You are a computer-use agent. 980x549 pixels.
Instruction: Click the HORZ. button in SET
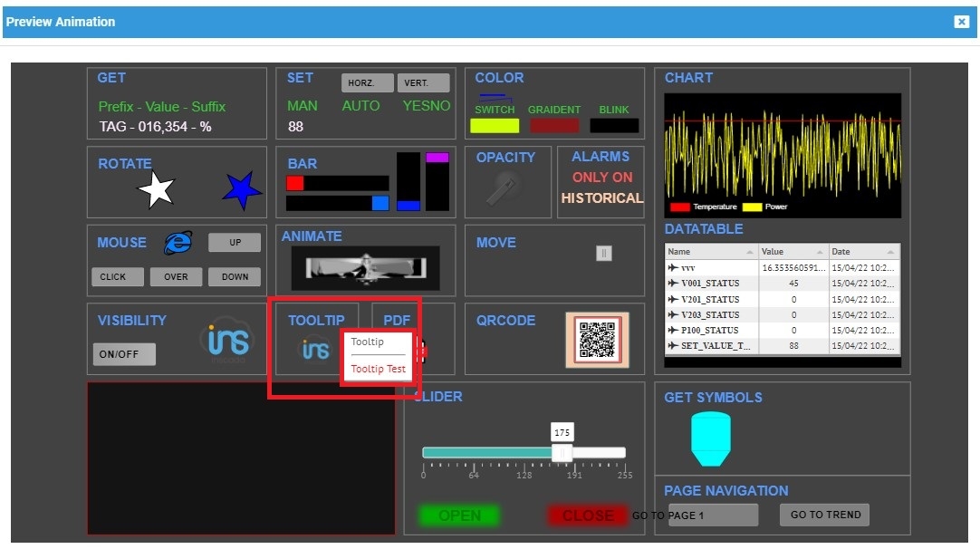[x=368, y=83]
